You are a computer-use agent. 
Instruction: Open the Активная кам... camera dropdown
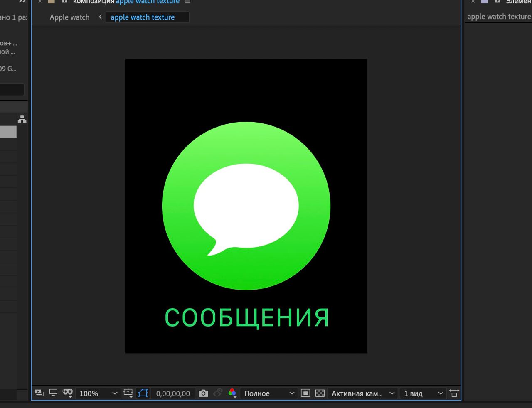(x=362, y=393)
